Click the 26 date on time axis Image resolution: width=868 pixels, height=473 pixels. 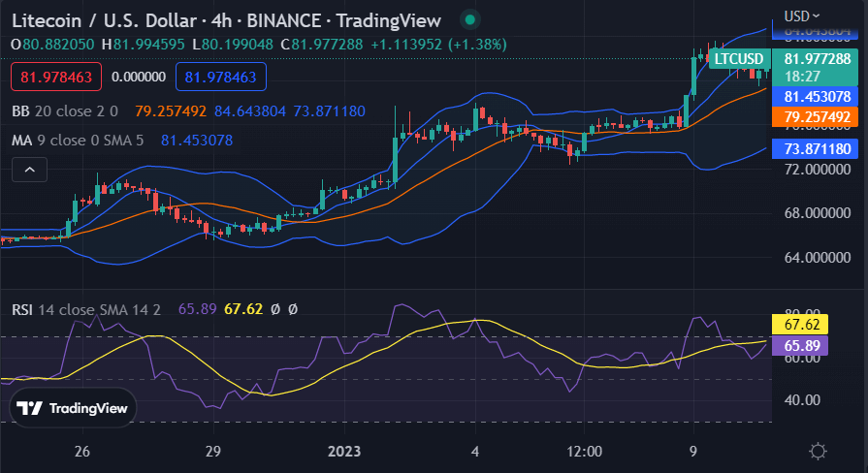coord(81,452)
